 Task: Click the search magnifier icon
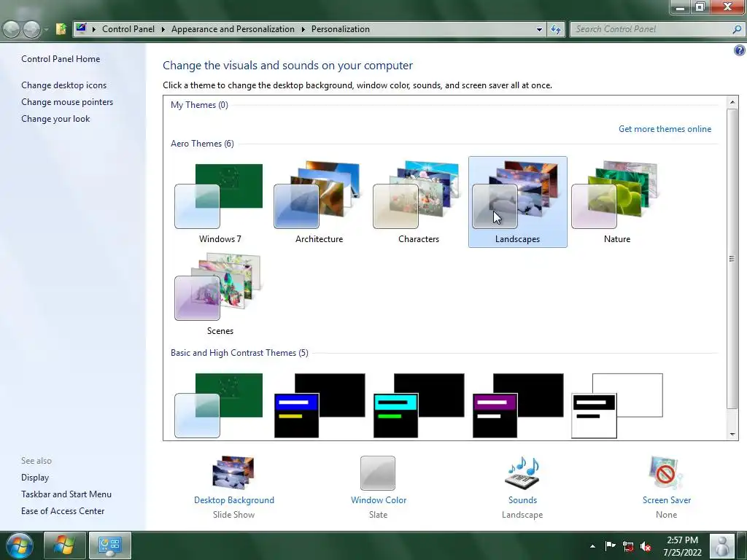[737, 29]
